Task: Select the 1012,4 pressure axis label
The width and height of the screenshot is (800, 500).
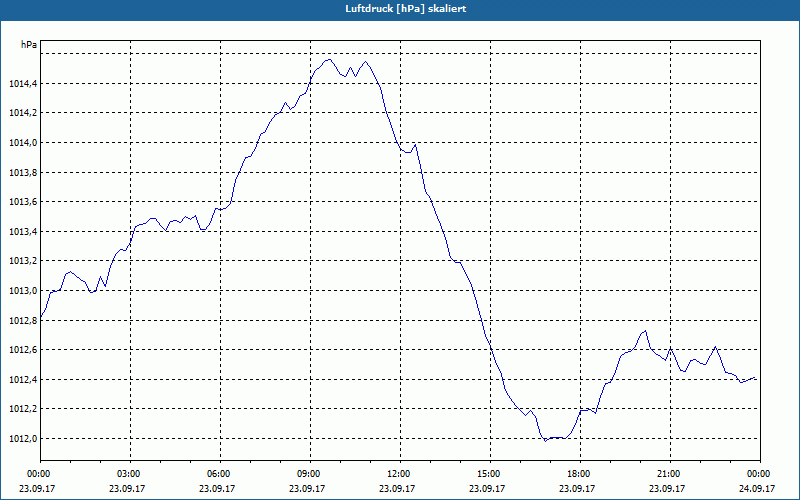Action: 23,380
